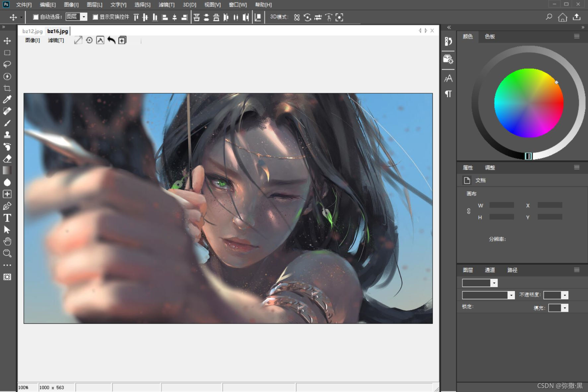Open the 图层 panel options menu
The image size is (588, 392).
[577, 270]
